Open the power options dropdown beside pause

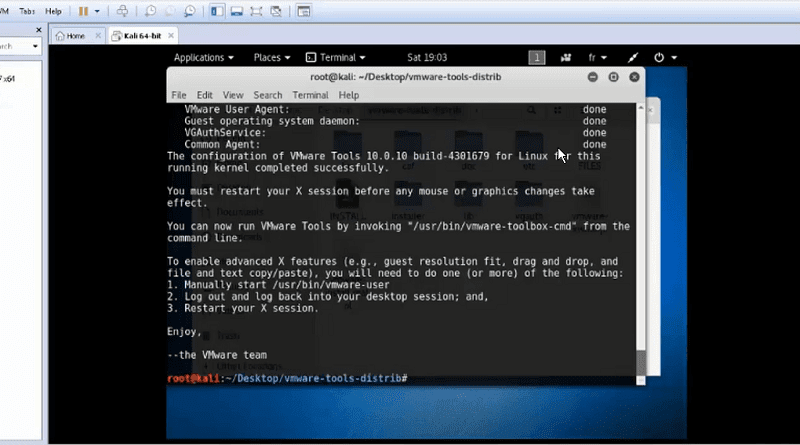coord(97,11)
